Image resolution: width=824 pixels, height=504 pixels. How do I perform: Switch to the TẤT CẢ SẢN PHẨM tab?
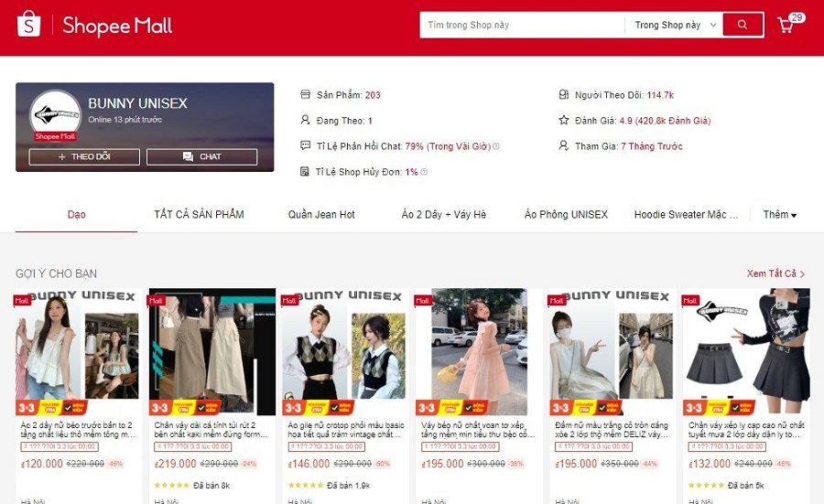tap(199, 215)
